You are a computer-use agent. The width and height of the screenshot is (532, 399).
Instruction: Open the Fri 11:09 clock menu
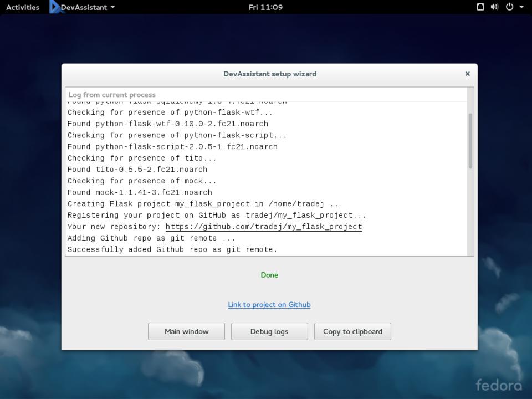tap(265, 7)
